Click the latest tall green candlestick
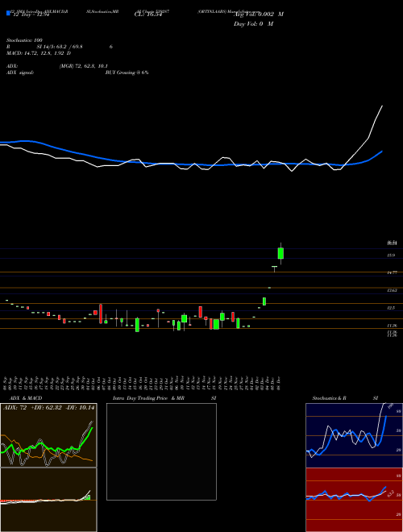The image size is (403, 532). [x=280, y=253]
